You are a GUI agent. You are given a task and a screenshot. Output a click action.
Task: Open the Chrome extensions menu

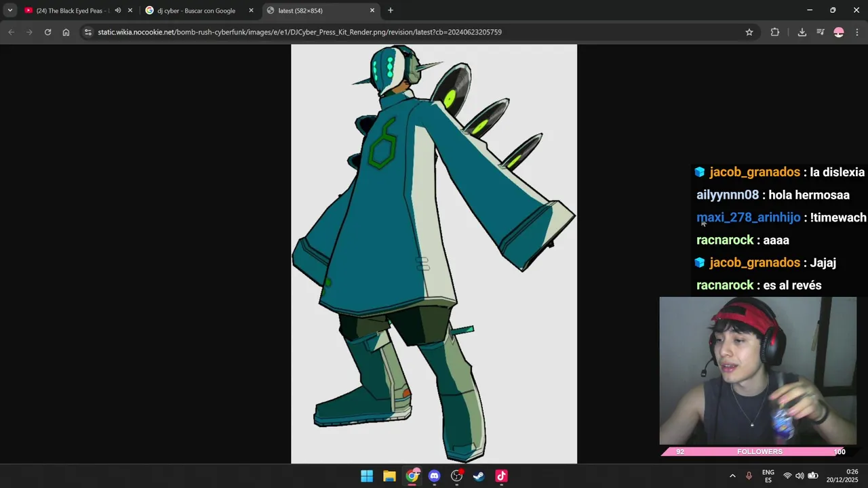pos(775,32)
